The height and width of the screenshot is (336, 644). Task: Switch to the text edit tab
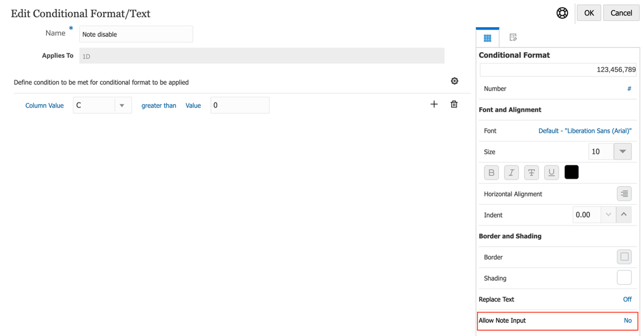click(x=513, y=38)
